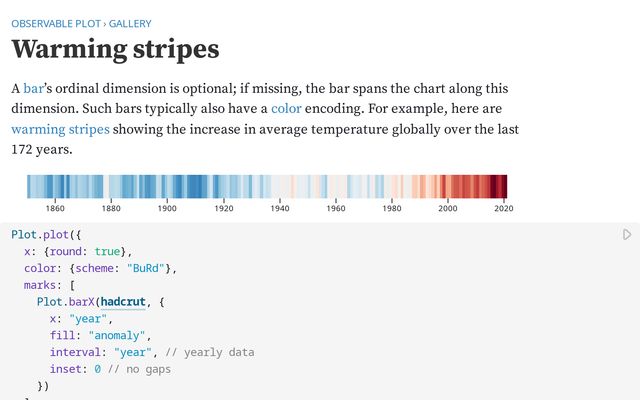
Task: Select the 1980 tick label on the chart
Action: (392, 209)
